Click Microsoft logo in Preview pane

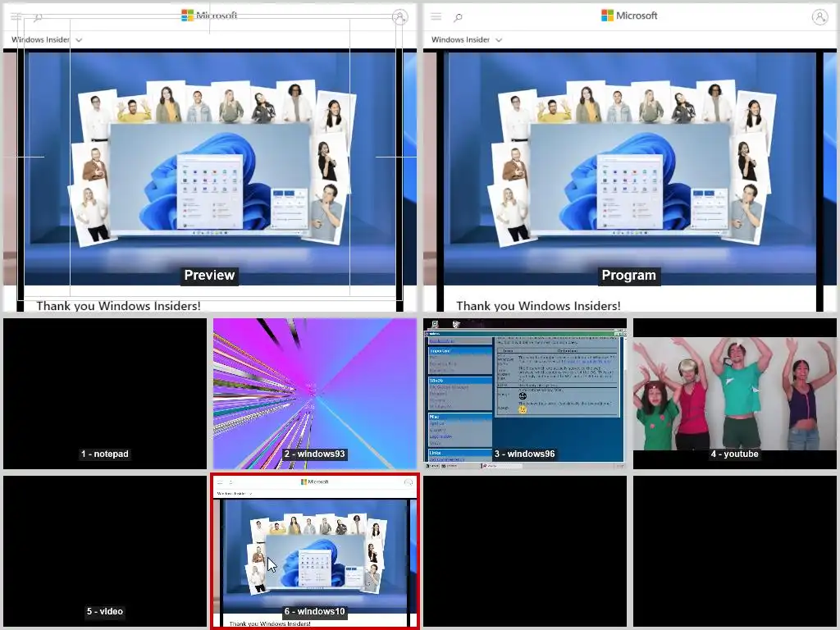(x=209, y=16)
